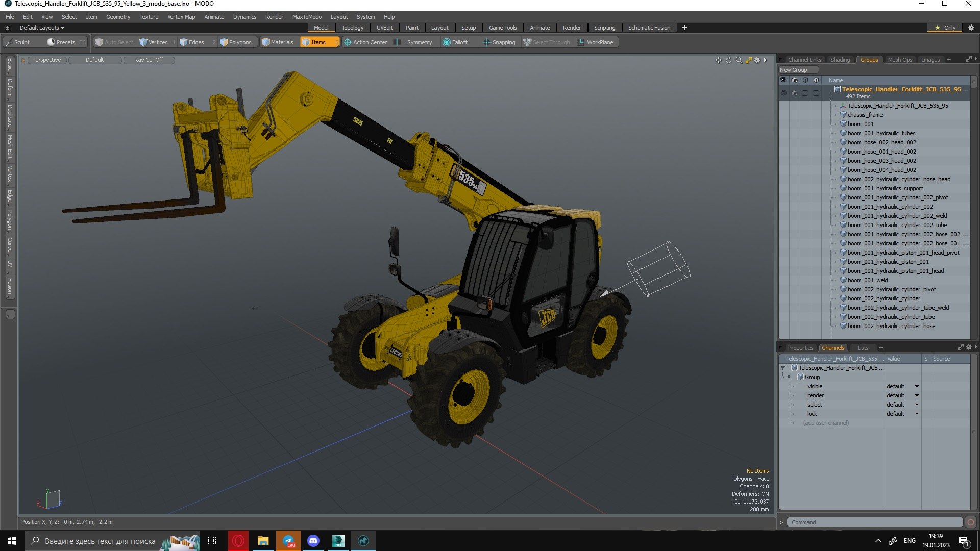Image resolution: width=980 pixels, height=551 pixels.
Task: Click the visibility eye column header
Action: pos(783,80)
